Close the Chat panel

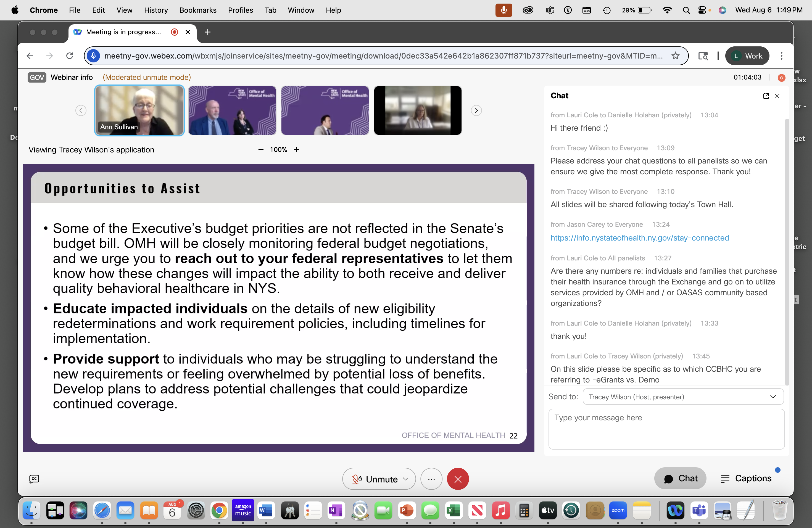pyautogui.click(x=777, y=96)
